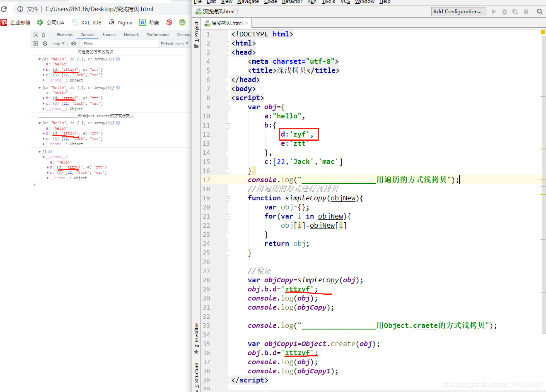The height and width of the screenshot is (392, 546).
Task: Open the Refactor menu in IDE
Action: point(292,2)
